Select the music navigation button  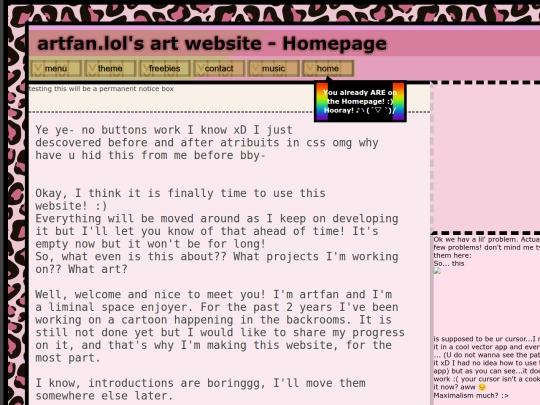[273, 68]
